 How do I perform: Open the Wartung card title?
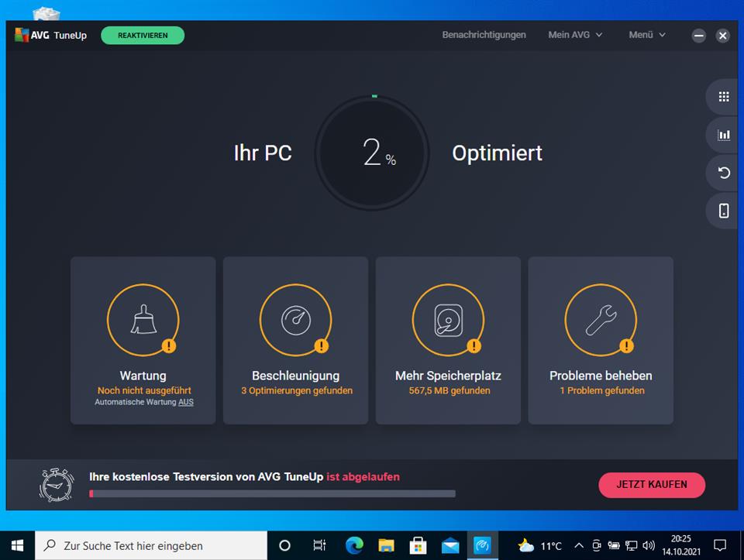(143, 376)
